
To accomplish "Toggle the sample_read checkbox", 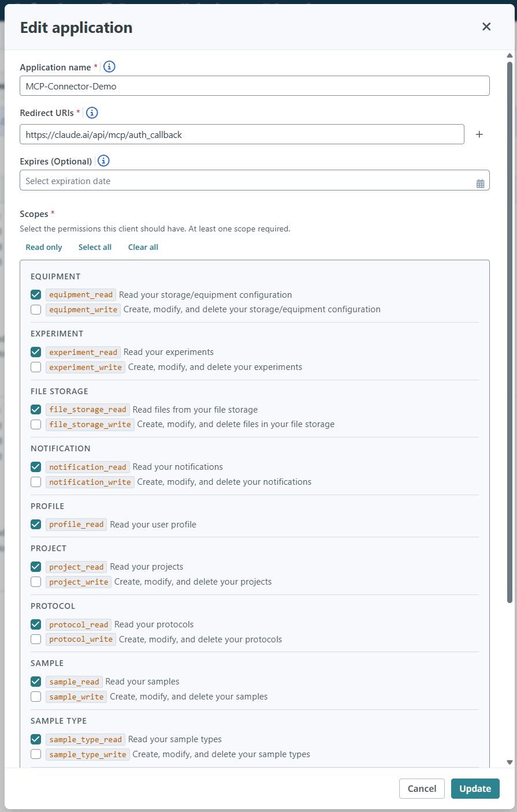I will point(36,682).
